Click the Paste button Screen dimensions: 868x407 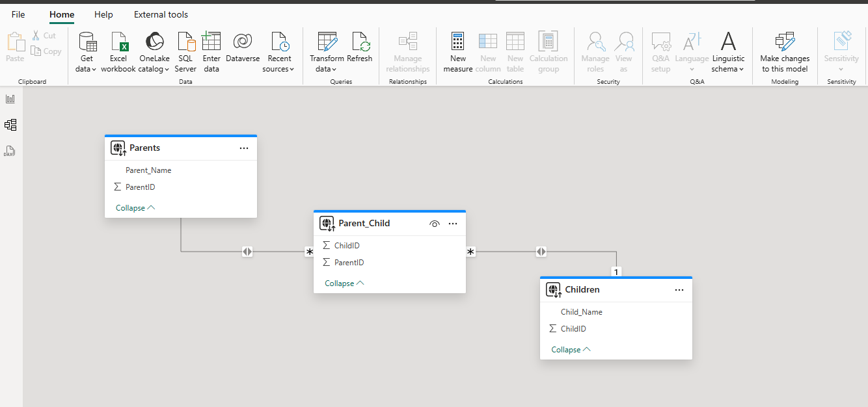15,47
